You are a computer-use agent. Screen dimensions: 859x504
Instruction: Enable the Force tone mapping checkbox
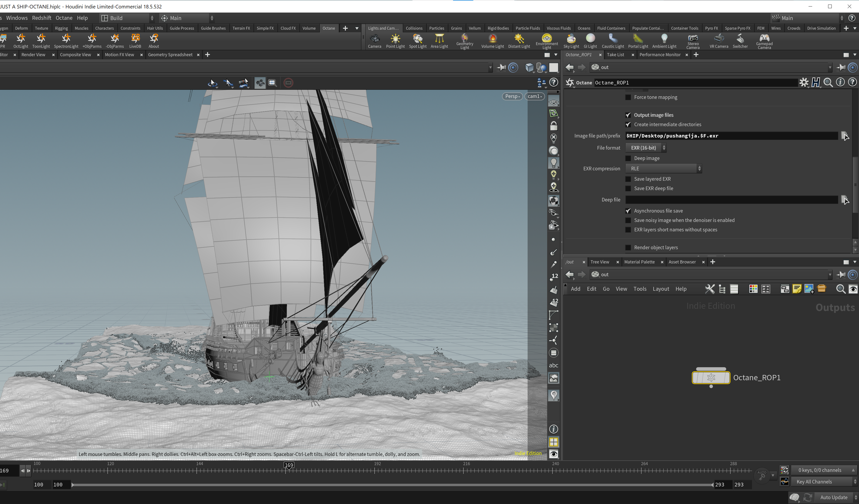click(628, 97)
